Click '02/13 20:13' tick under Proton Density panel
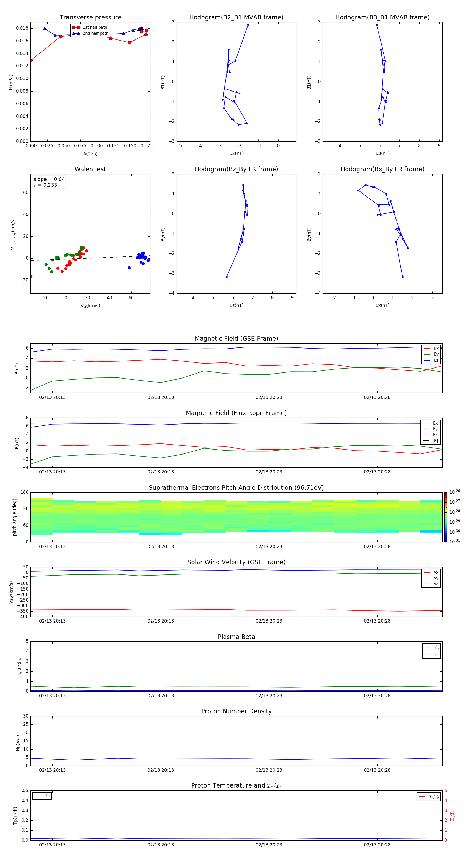The height and width of the screenshot is (868, 473). coord(52,770)
